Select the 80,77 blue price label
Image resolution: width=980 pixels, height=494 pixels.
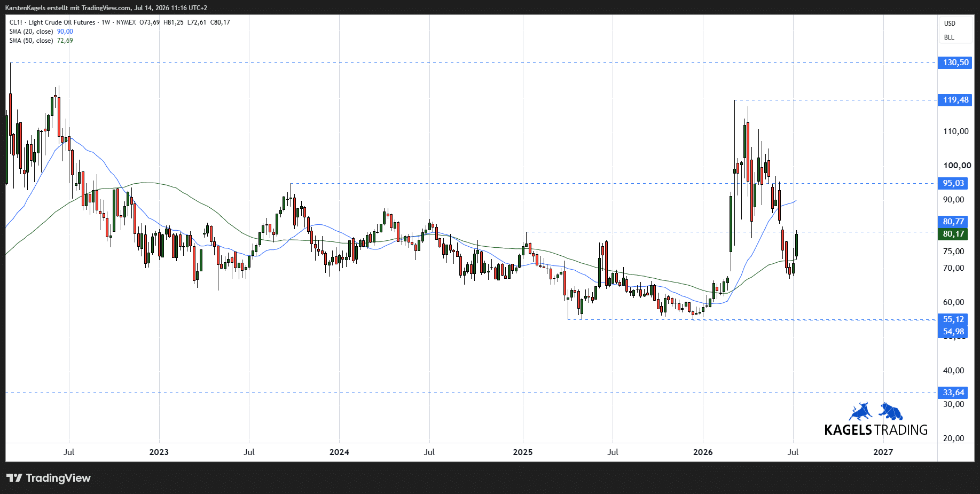click(953, 221)
